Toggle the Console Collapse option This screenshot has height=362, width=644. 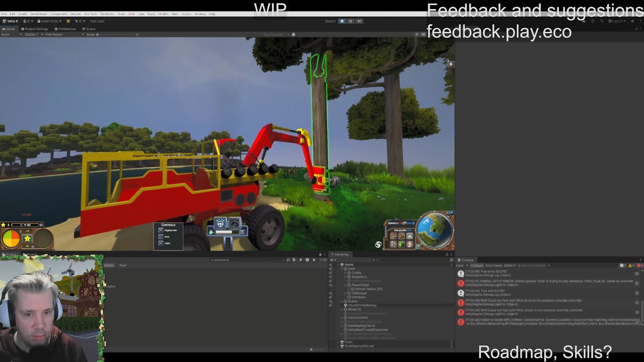coord(476,265)
